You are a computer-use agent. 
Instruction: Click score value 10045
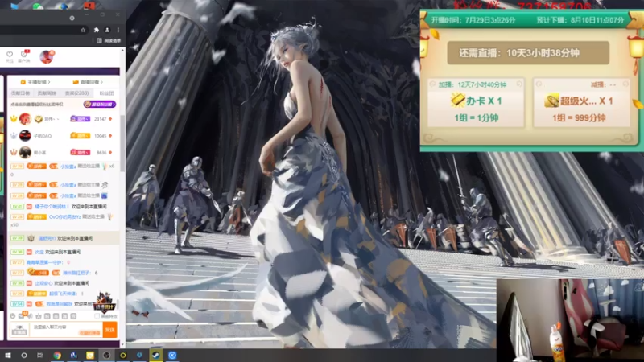pyautogui.click(x=100, y=136)
